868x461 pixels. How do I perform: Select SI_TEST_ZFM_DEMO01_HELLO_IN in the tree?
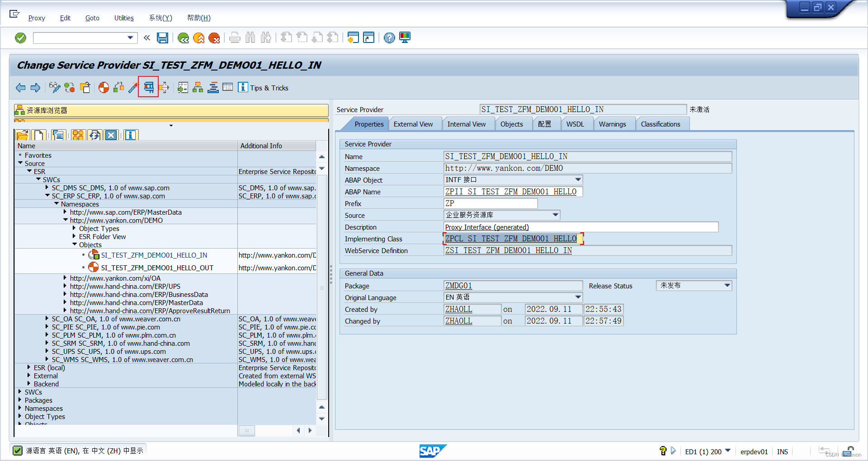coord(154,255)
